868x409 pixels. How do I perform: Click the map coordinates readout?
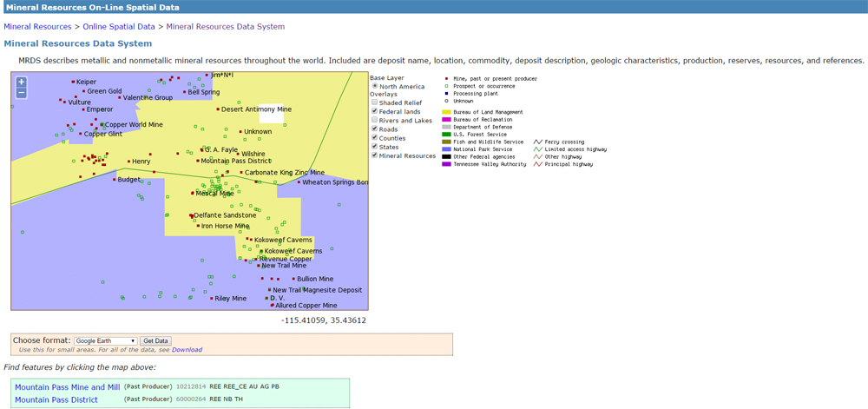pos(323,320)
